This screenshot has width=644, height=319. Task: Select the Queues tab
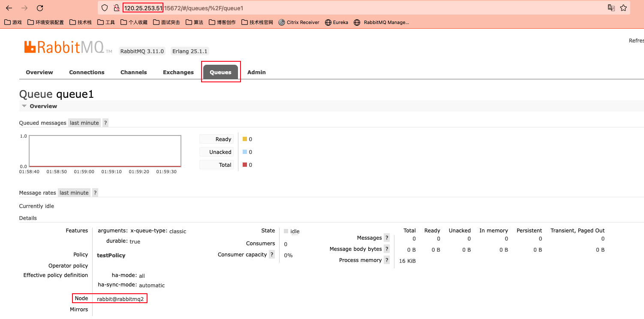(x=220, y=72)
